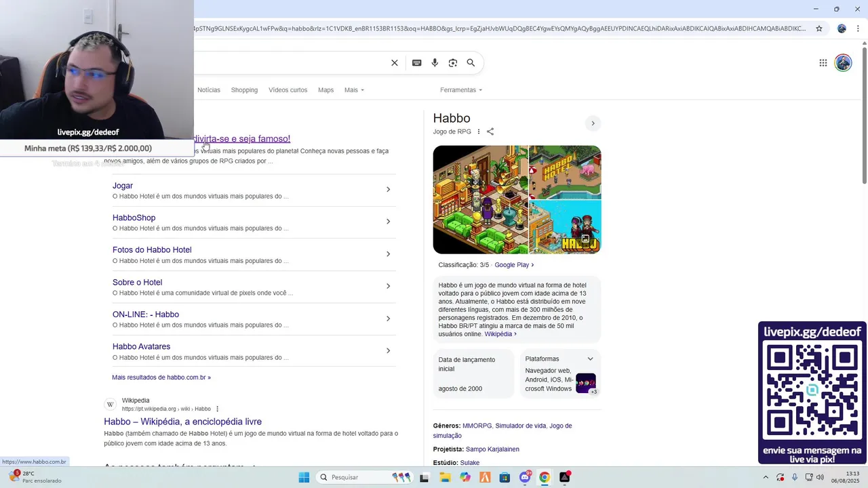868x488 pixels.
Task: Click the system tray microphone icon
Action: (x=795, y=477)
